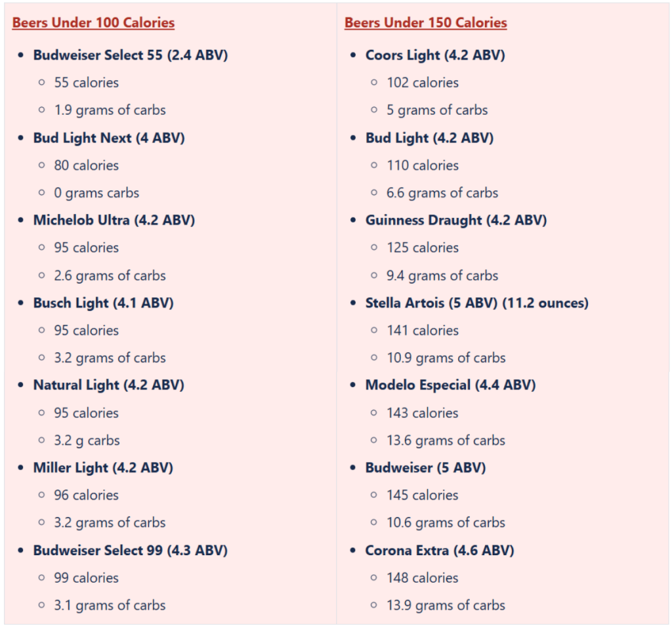Select the Guinness Draught heading

pyautogui.click(x=455, y=220)
